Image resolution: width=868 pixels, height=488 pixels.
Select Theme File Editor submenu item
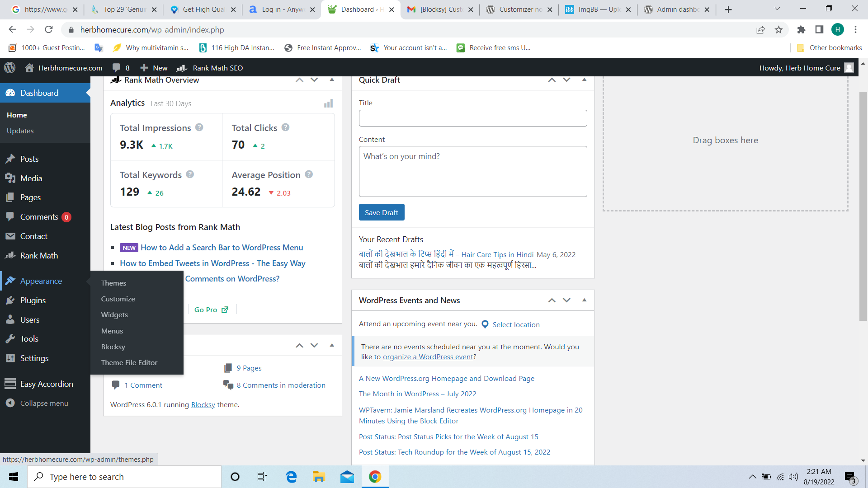point(129,363)
